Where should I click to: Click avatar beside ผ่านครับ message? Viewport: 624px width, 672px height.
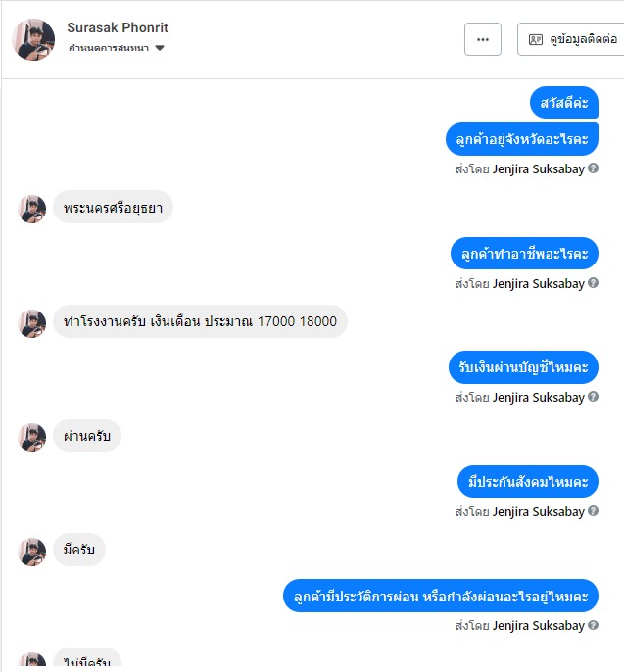click(32, 437)
